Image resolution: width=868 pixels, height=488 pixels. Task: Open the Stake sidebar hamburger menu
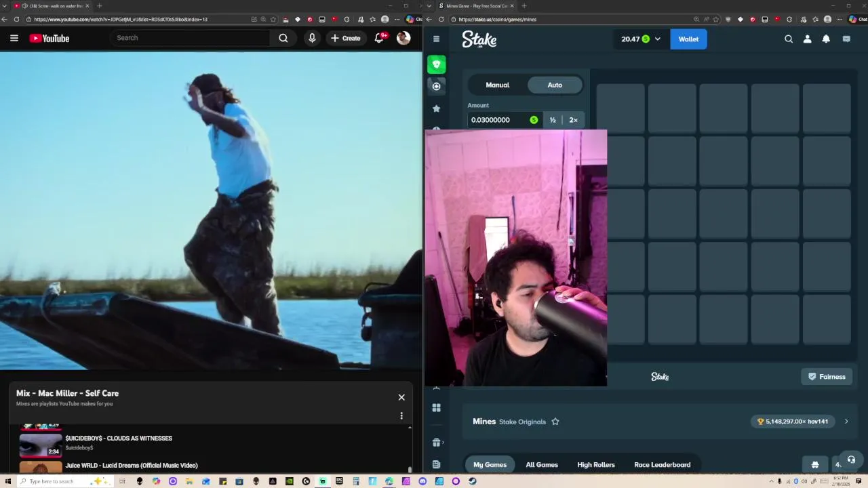(x=436, y=39)
